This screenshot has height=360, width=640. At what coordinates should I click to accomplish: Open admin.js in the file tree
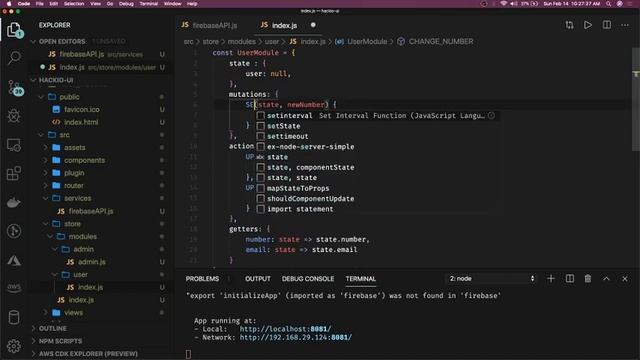[92, 262]
